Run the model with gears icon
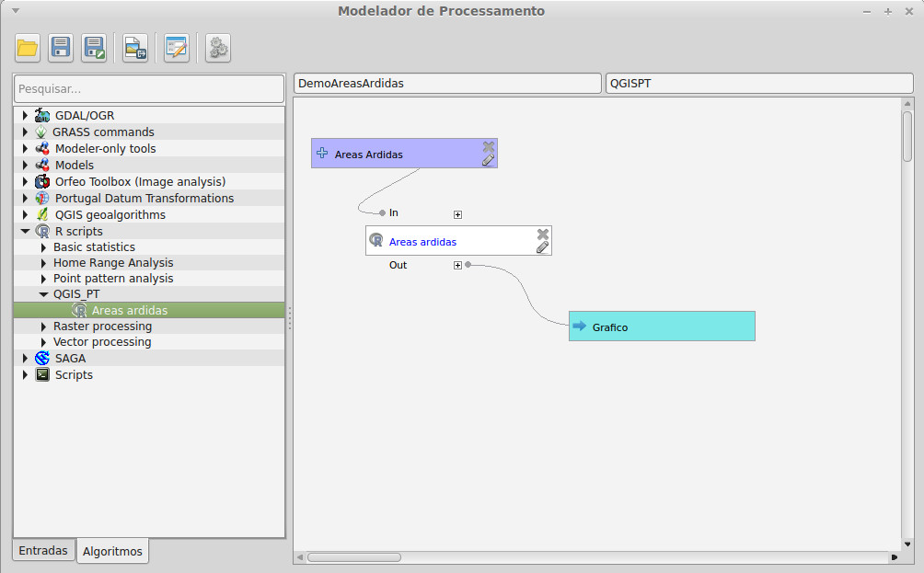Screen dimensions: 924x573 pos(218,48)
